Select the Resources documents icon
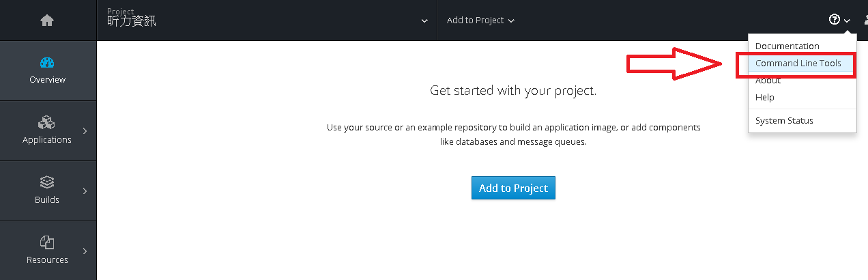The width and height of the screenshot is (868, 280). point(47,242)
